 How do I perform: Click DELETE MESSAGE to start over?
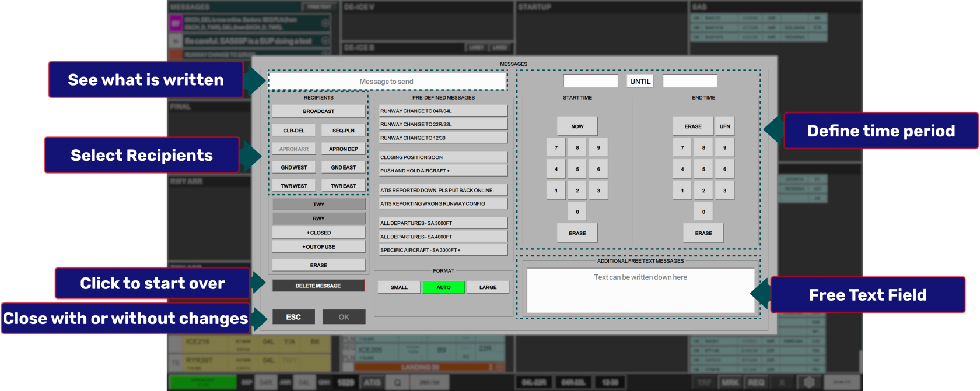(x=318, y=286)
